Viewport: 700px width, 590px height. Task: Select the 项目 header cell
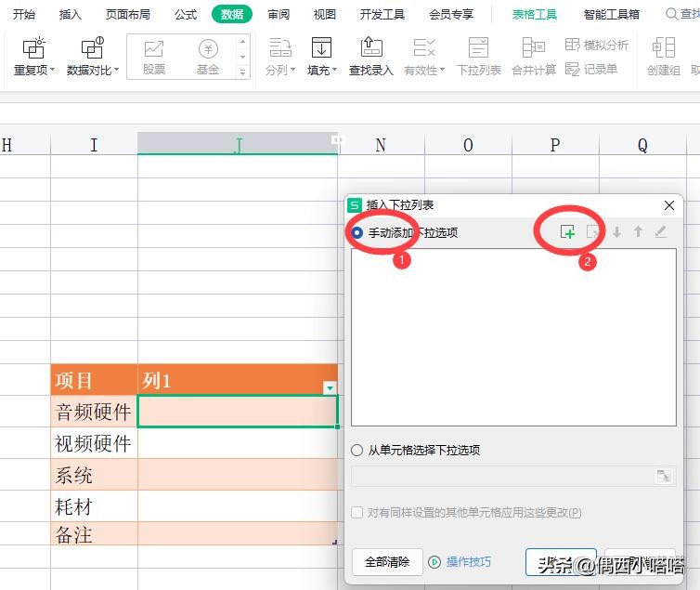pyautogui.click(x=94, y=380)
